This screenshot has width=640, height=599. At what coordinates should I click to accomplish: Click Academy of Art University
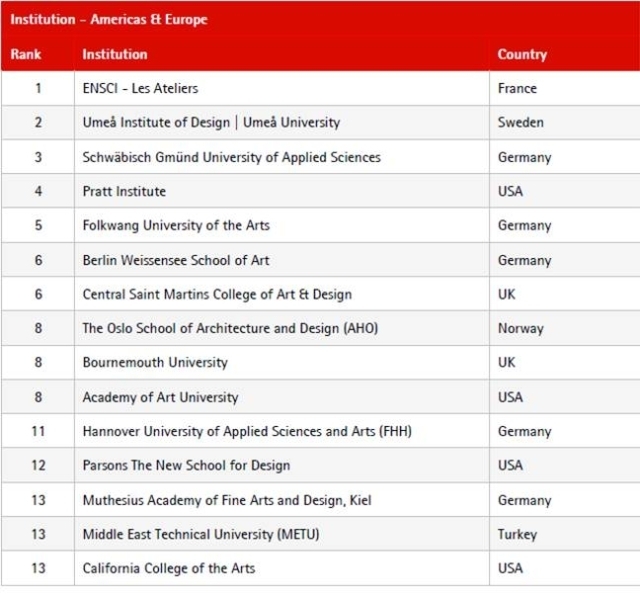tap(160, 397)
